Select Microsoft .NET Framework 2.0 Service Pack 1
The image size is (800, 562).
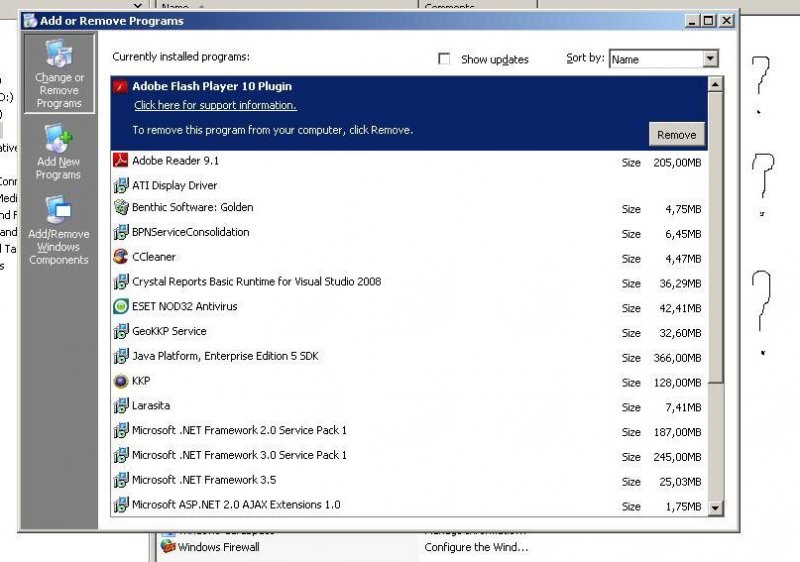pos(409,431)
